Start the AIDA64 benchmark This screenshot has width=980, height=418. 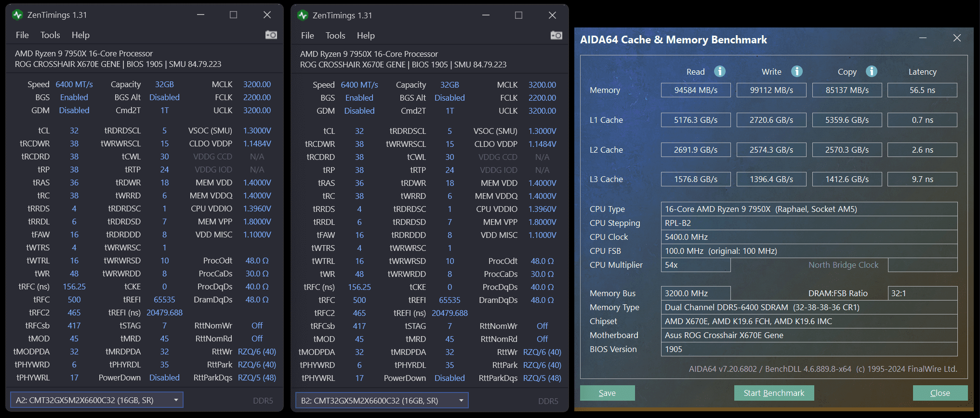pos(774,393)
